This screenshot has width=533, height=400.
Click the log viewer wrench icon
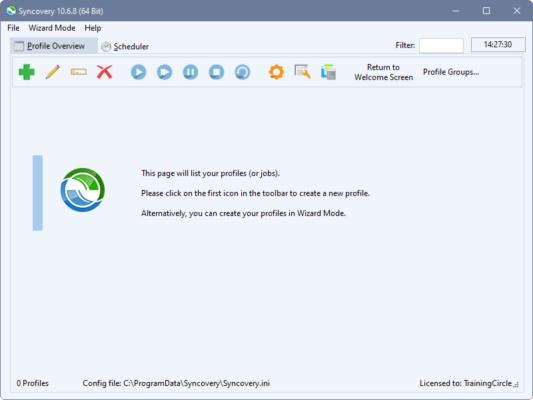pyautogui.click(x=302, y=72)
